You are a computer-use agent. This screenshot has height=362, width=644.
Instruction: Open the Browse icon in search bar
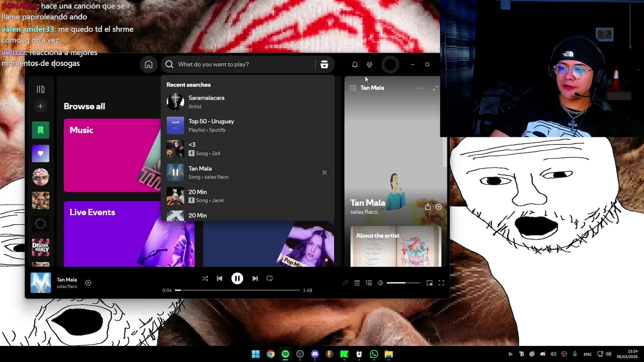[324, 64]
